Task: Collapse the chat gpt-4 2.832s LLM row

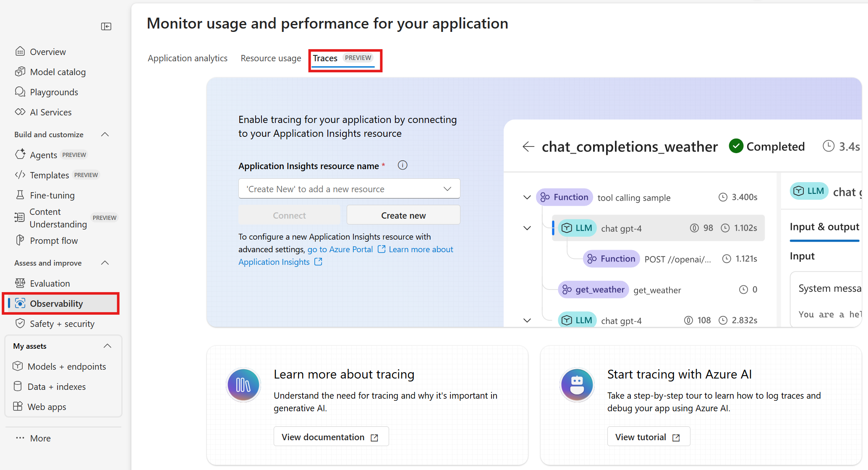Action: click(527, 320)
